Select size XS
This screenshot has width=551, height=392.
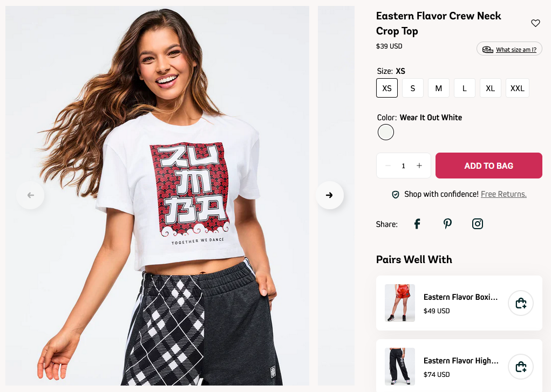tap(387, 88)
